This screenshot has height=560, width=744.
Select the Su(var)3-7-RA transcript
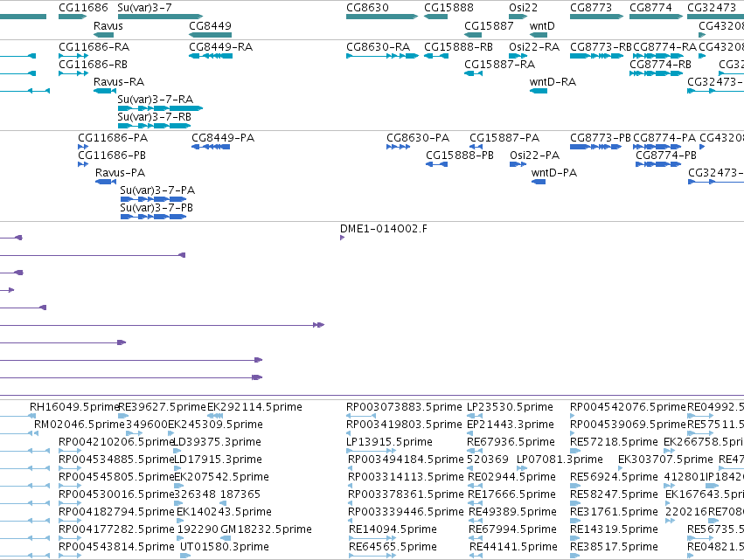(160, 108)
